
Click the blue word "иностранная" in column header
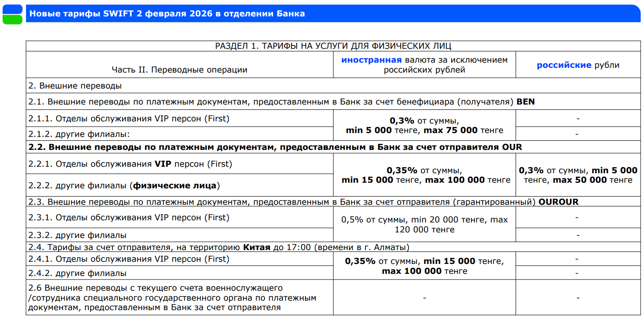(371, 60)
